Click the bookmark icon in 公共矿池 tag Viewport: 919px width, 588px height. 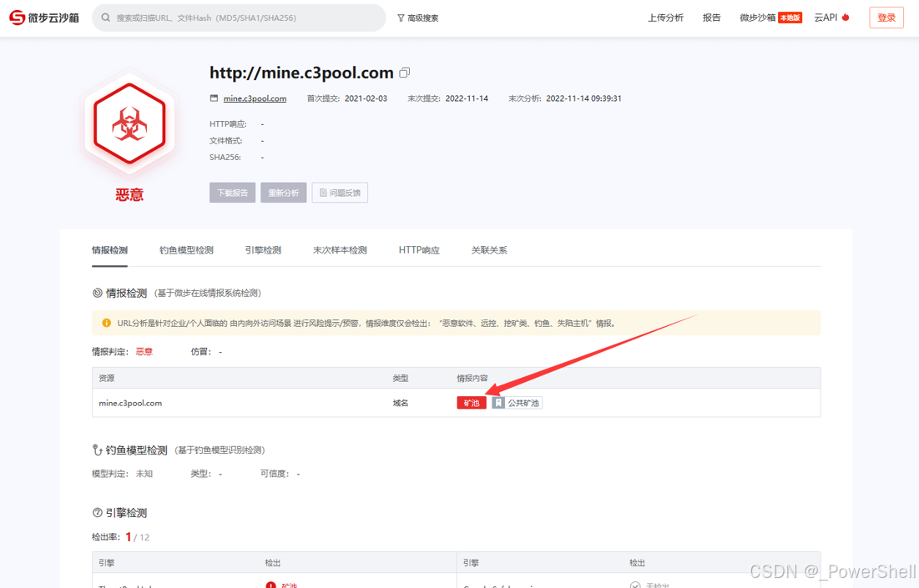498,403
